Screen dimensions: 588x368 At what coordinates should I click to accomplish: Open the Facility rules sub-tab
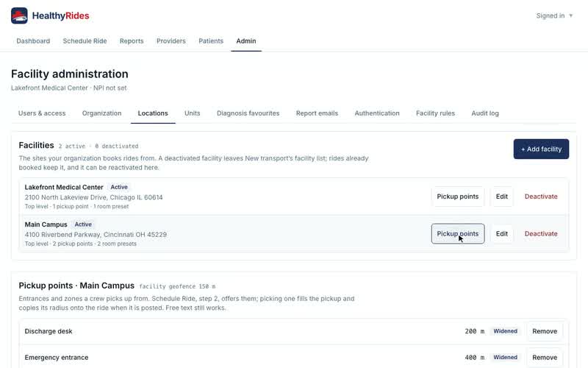pos(435,113)
